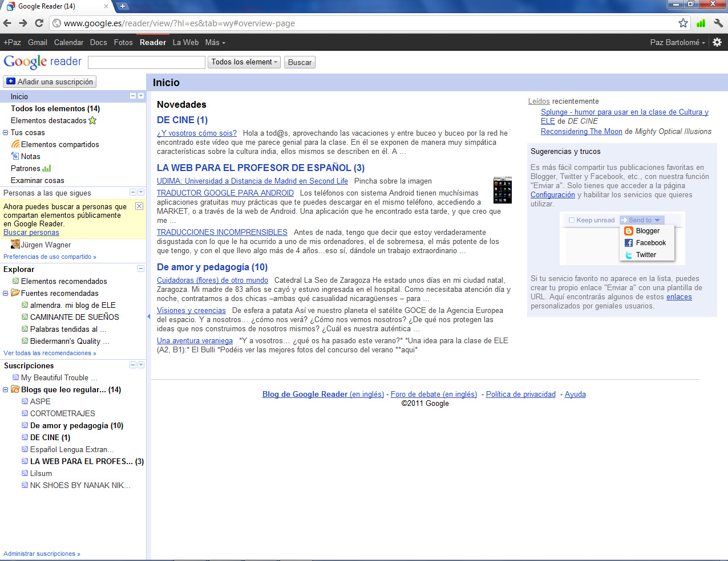Collapse the Blogs que leo regular folder
The image size is (728, 561).
click(5, 390)
